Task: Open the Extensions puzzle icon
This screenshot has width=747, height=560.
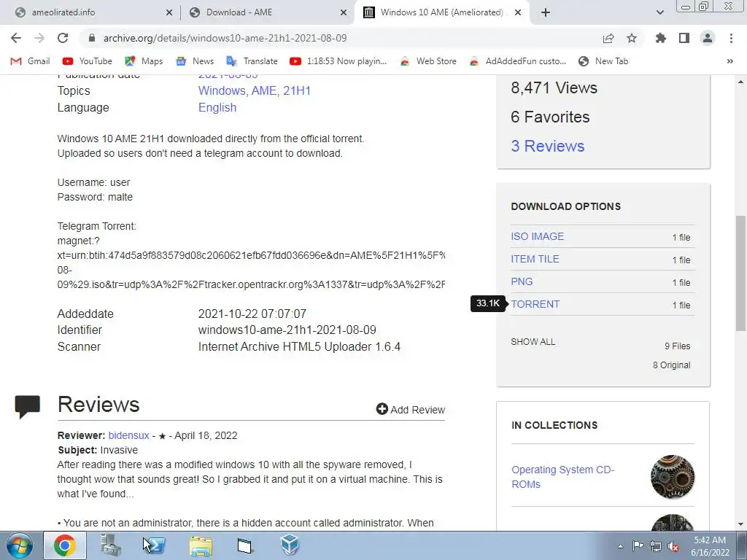Action: click(x=661, y=38)
